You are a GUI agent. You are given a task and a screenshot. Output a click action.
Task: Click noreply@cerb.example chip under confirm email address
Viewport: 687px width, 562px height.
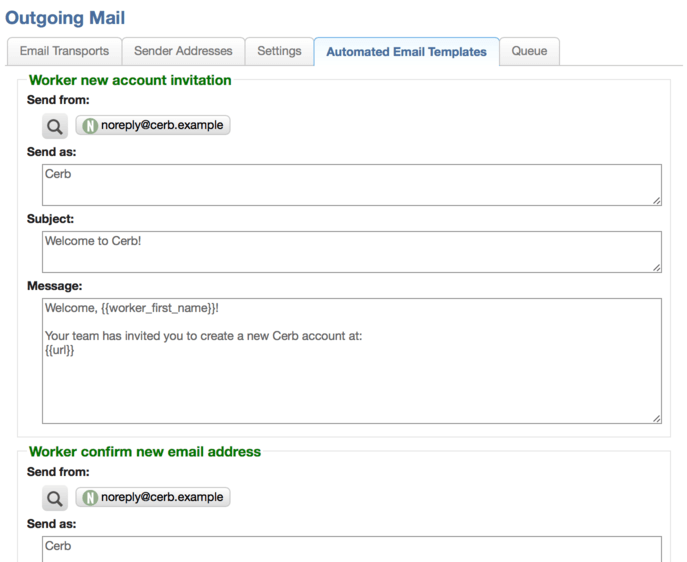coord(153,497)
